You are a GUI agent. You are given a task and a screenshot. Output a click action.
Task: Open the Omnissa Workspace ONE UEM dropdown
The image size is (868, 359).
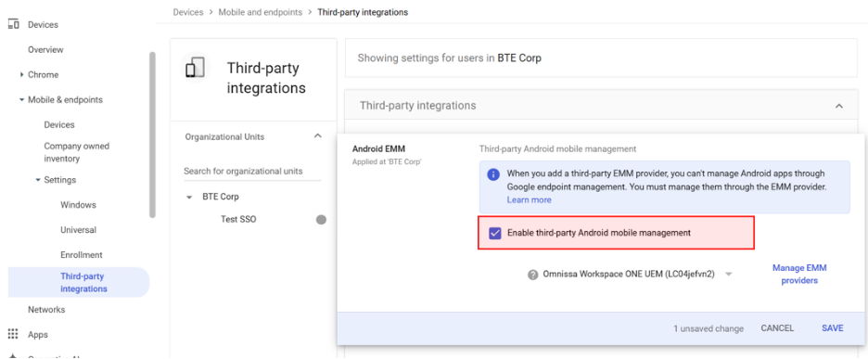point(729,275)
